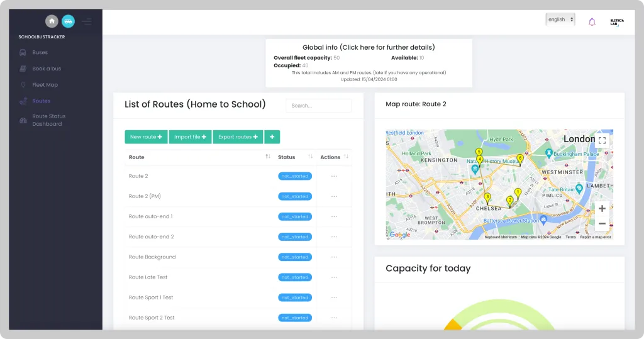Viewport: 644px width, 339px height.
Task: Click map marker number 6
Action: click(520, 159)
